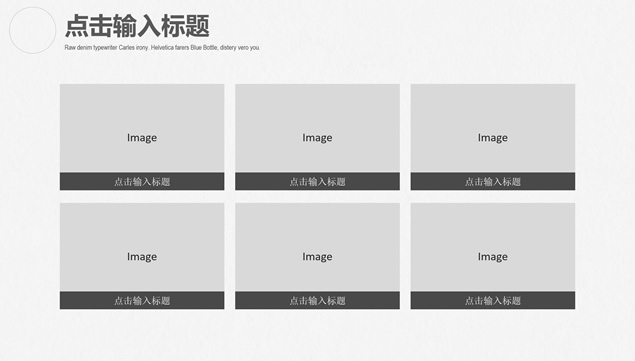Select the top-right Image placeholder
The image size is (635, 361).
coord(492,128)
